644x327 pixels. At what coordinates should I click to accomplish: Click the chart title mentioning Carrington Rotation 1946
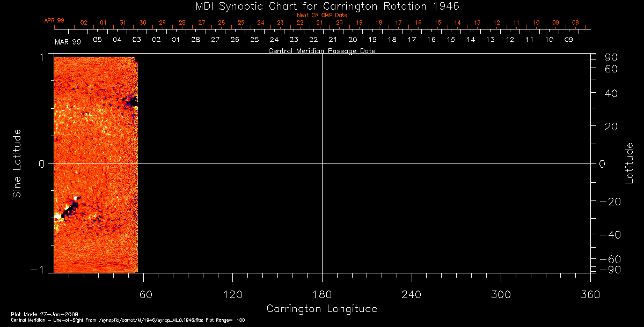pos(321,6)
